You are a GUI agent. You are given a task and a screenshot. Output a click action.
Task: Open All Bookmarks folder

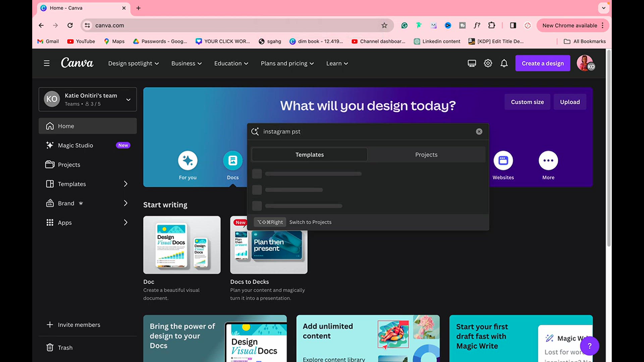(585, 41)
